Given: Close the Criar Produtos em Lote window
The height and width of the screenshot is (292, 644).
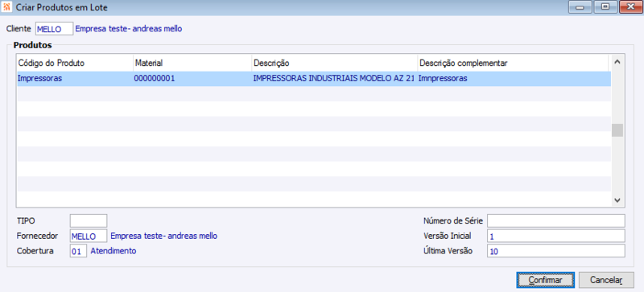Looking at the screenshot, I should [x=630, y=7].
